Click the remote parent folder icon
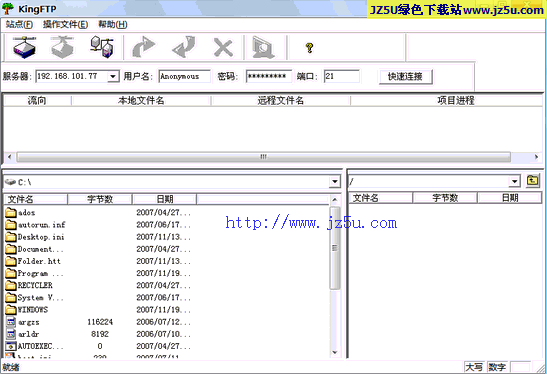 pyautogui.click(x=532, y=181)
